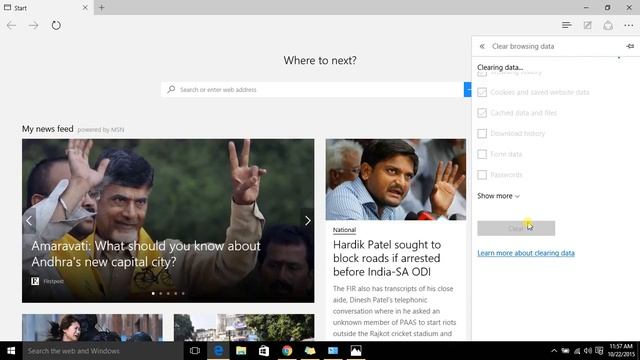Click the Make a Web Note icon
The height and width of the screenshot is (360, 640).
587,25
